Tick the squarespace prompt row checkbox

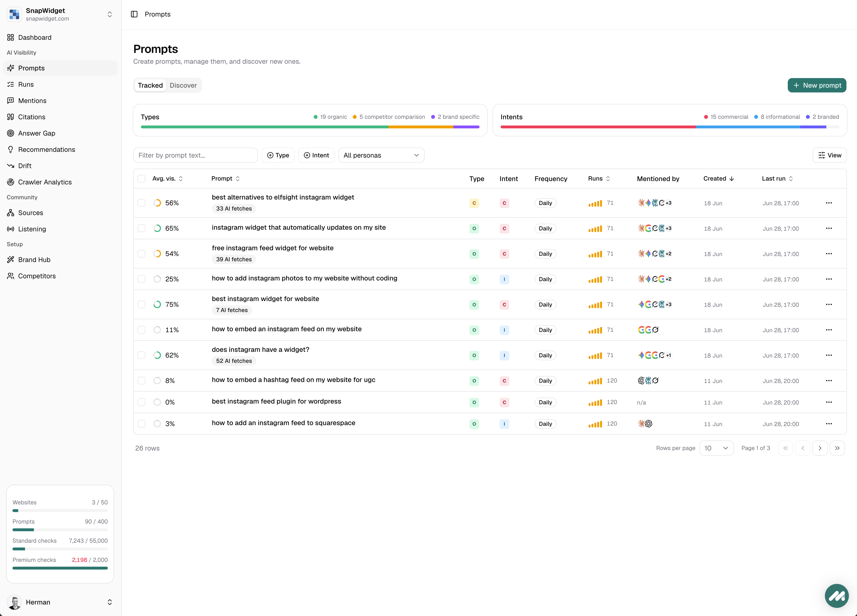coord(141,424)
